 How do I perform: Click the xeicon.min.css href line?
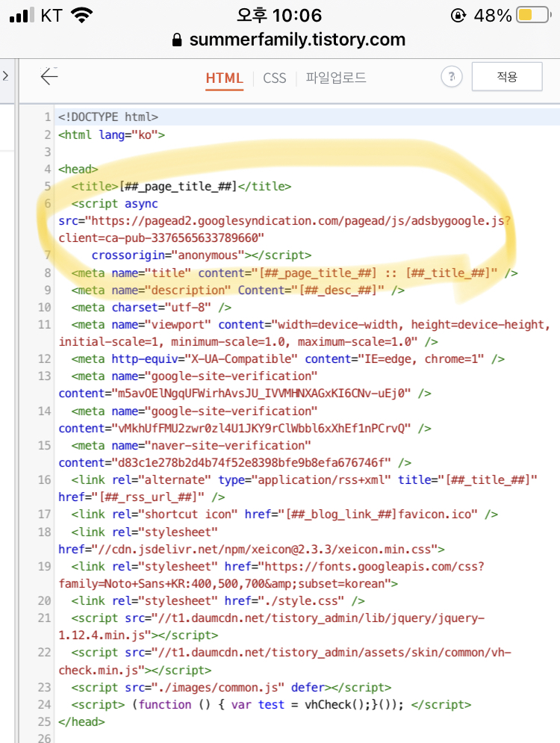pyautogui.click(x=252, y=550)
